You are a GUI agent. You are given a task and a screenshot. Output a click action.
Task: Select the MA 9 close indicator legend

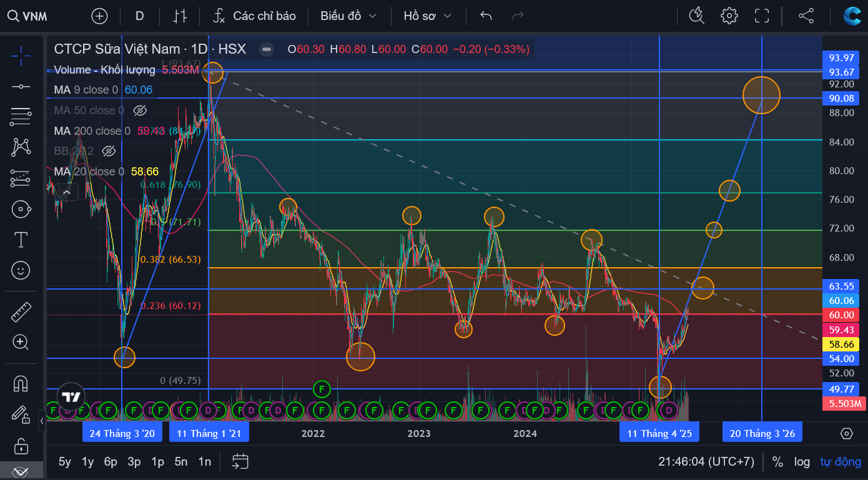(86, 90)
